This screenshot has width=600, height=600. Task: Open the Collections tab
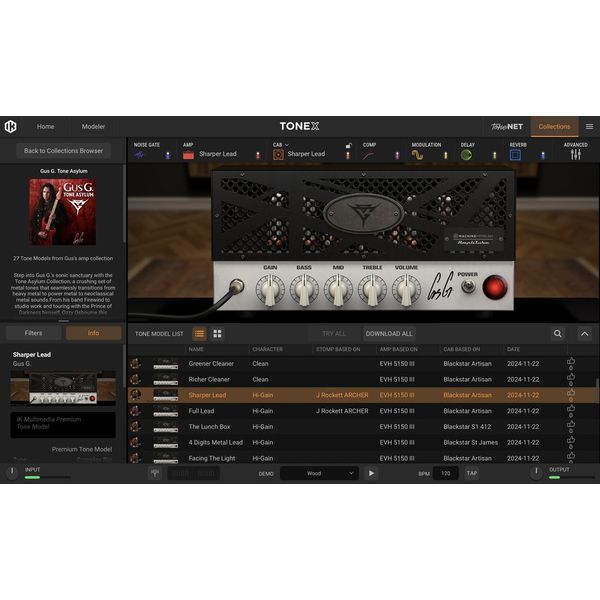coord(554,127)
